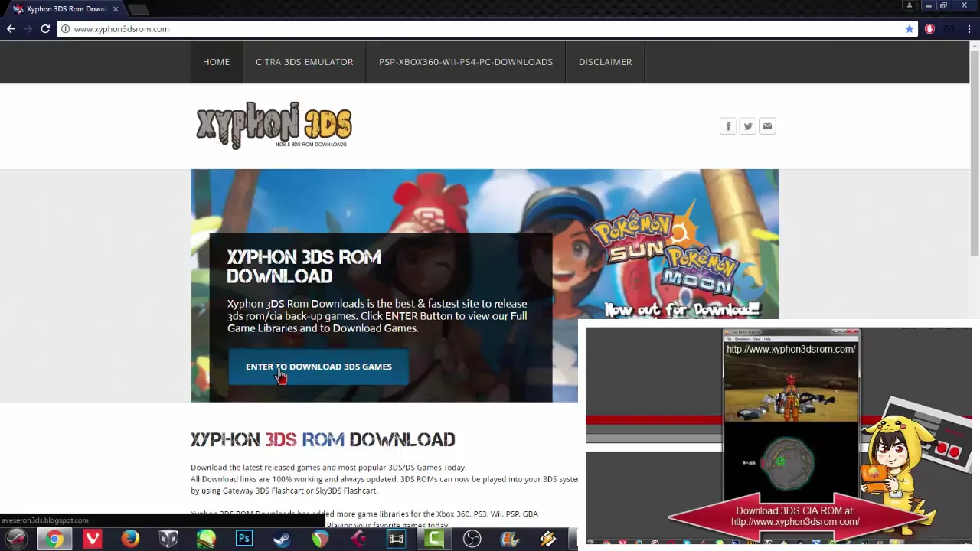Open Firefox from the taskbar
This screenshot has width=980, height=551.
(x=130, y=539)
